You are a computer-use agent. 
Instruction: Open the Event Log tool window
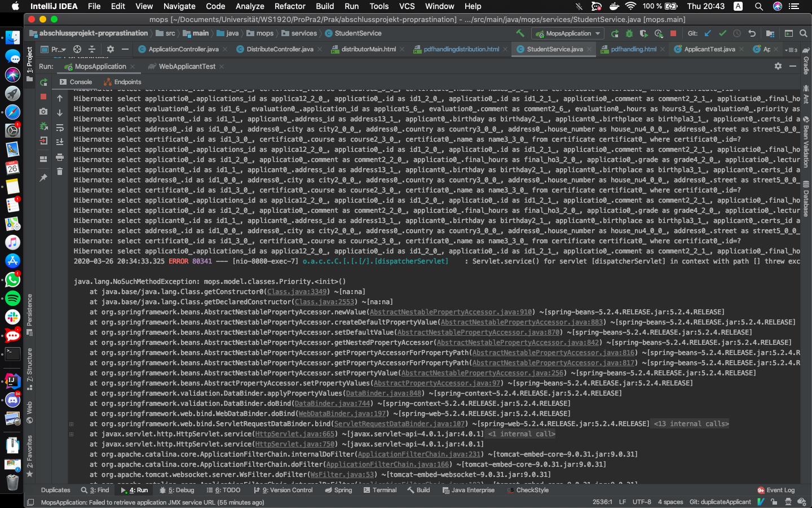point(776,490)
